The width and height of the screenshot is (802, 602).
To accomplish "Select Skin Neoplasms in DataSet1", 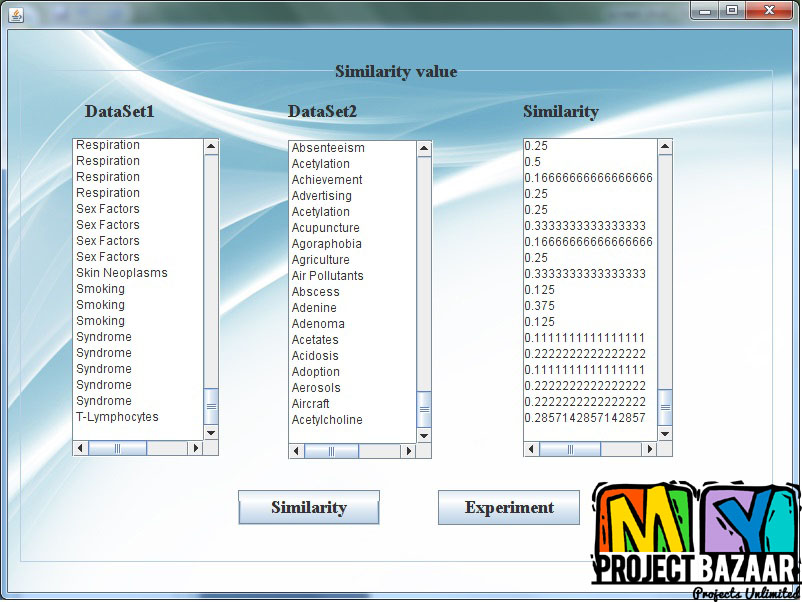I will [122, 273].
